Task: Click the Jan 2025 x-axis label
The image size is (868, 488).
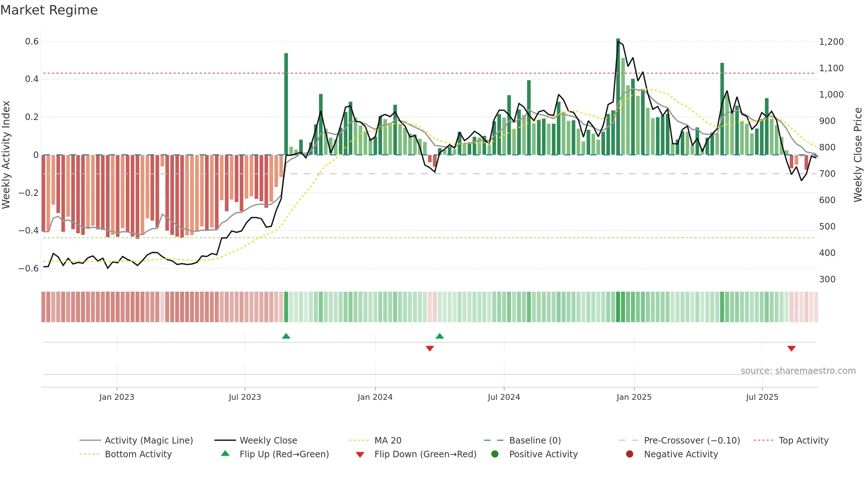Action: point(634,397)
